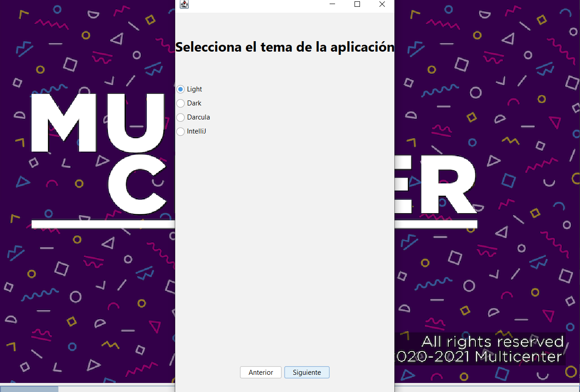
Task: Click the horizontal scrollbar thumb at bottom
Action: 29,389
